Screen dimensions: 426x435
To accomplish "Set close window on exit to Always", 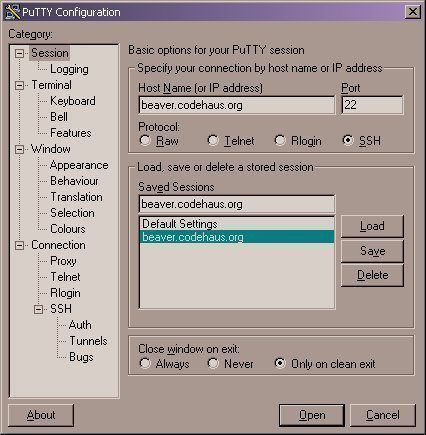I will [145, 363].
